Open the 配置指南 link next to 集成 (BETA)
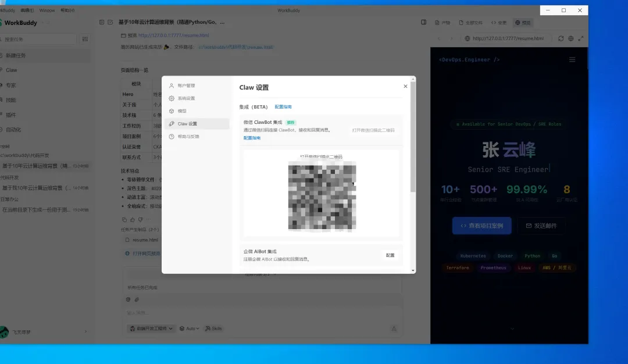 pyautogui.click(x=283, y=107)
